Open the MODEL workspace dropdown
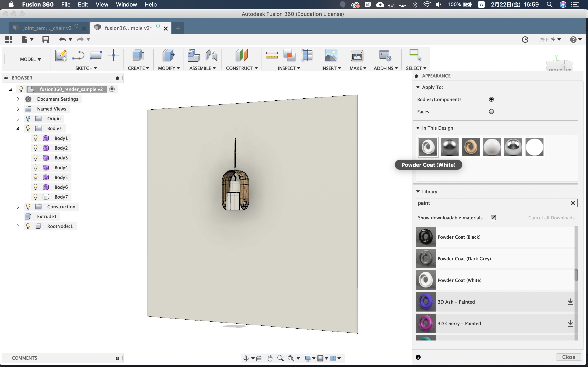Viewport: 588px width, 367px height. (30, 59)
